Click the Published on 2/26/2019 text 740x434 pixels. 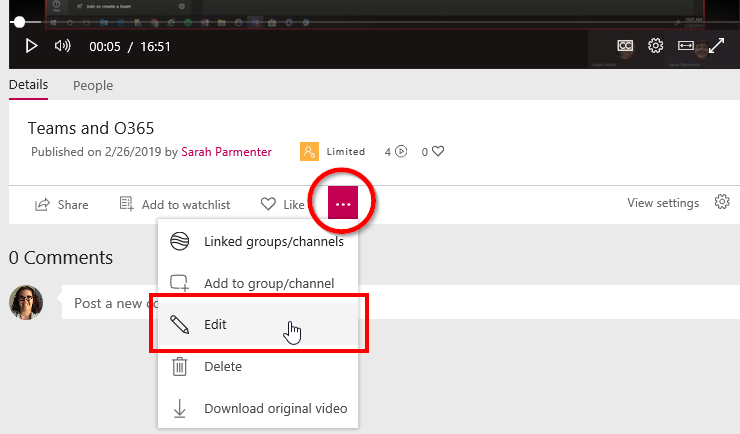[96, 152]
